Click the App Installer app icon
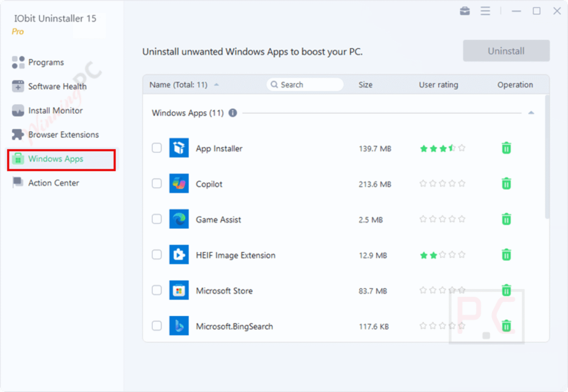The width and height of the screenshot is (568, 392). 179,148
